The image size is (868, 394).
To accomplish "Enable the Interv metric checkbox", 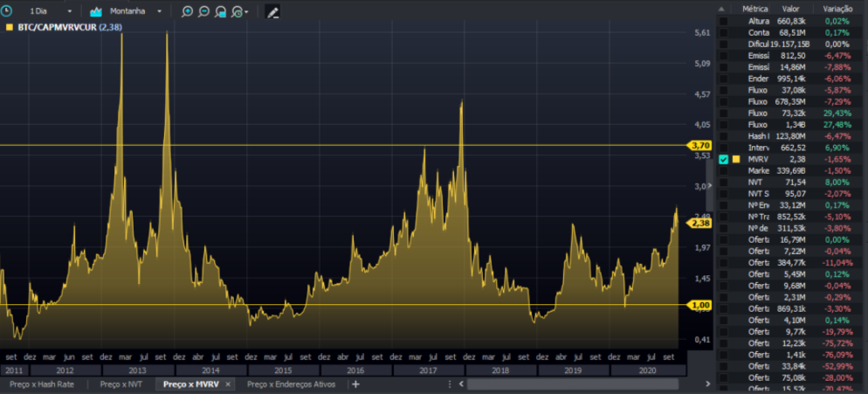I will point(724,148).
